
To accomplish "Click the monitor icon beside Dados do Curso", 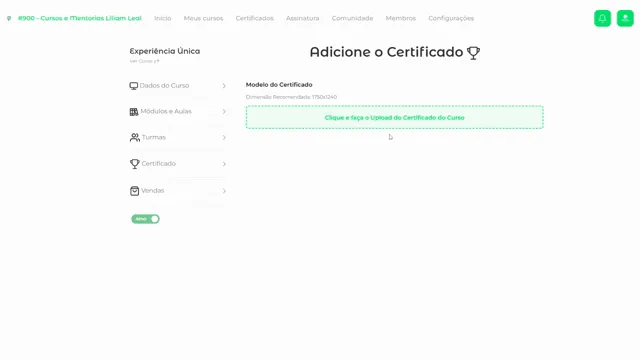I will (133, 86).
